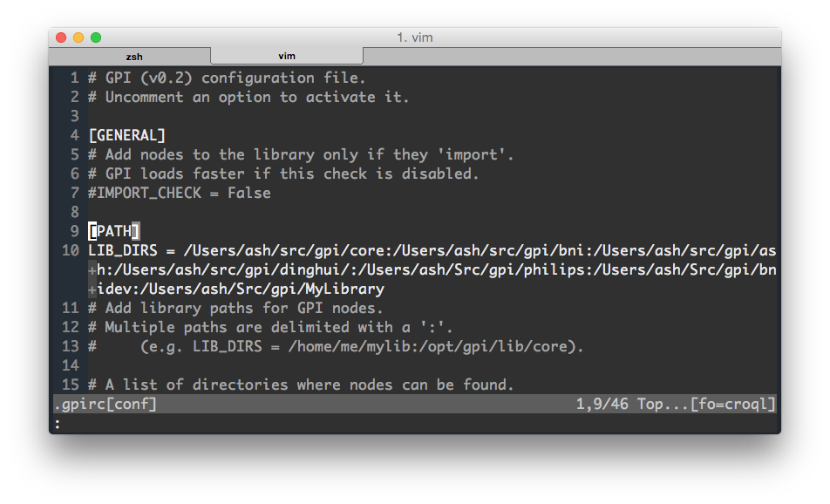This screenshot has height=504, width=830.
Task: Click the #IMPORT_CHECK = False line
Action: pyautogui.click(x=180, y=193)
